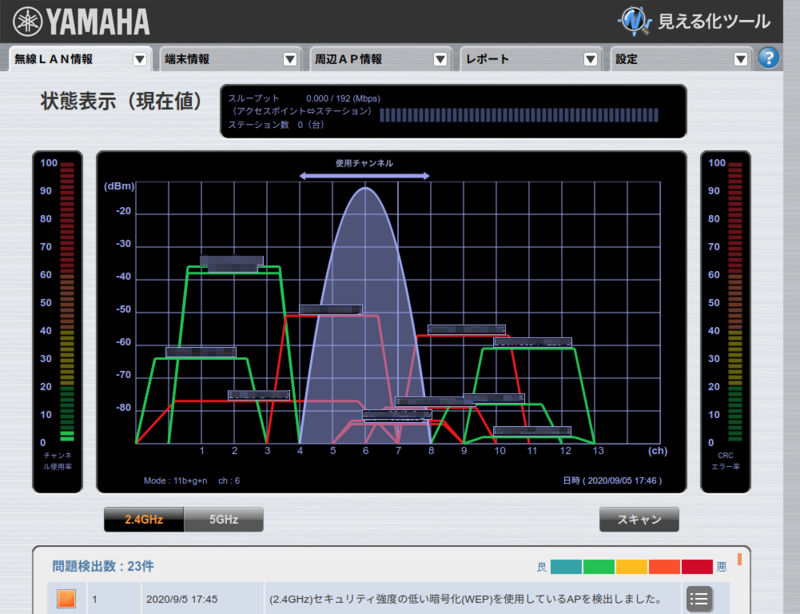Click the スループット 0.000 / 192 (Mbps) text
Image resolution: width=800 pixels, height=614 pixels.
tap(304, 99)
